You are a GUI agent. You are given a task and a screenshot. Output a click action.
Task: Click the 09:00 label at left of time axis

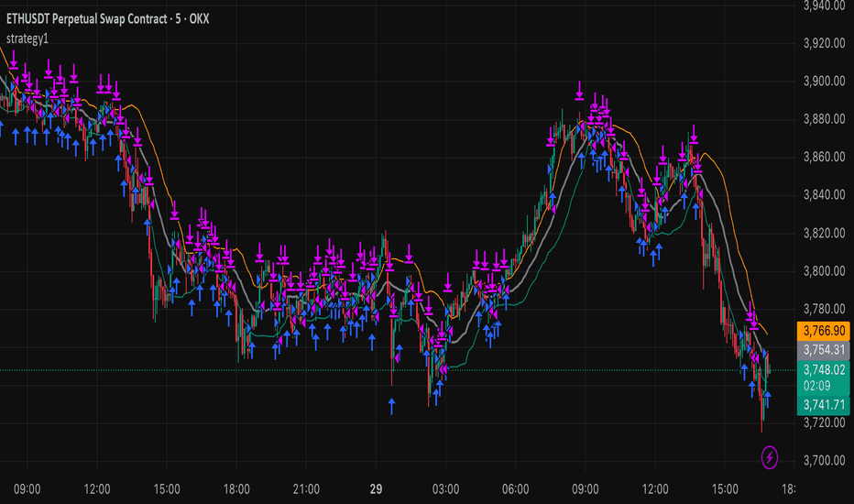click(x=27, y=489)
